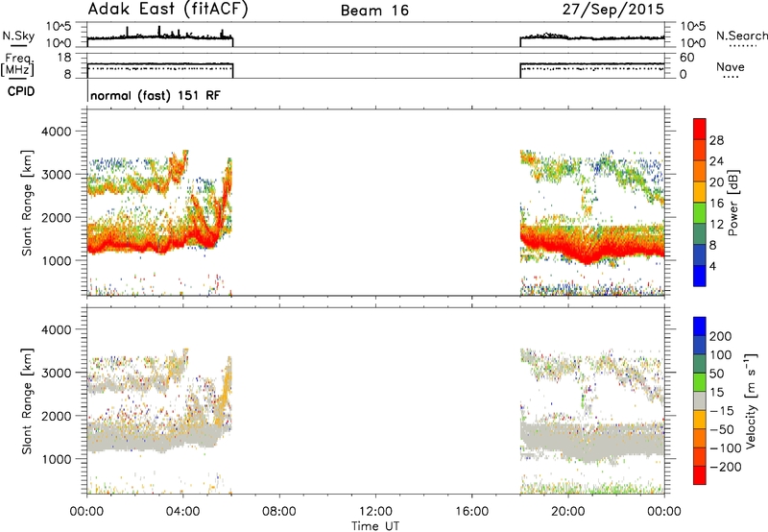768x532 pixels.
Task: Click the red top of power colorbar
Action: pyautogui.click(x=700, y=129)
